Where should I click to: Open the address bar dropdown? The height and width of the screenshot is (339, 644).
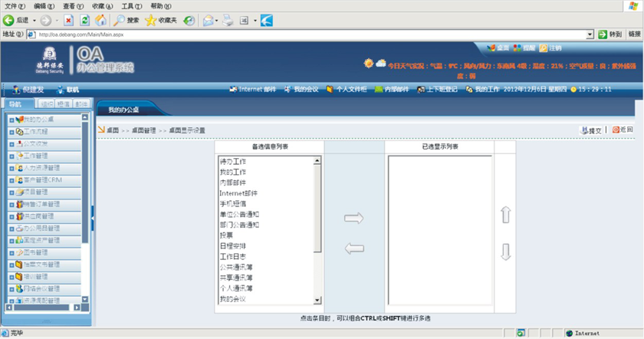[590, 35]
